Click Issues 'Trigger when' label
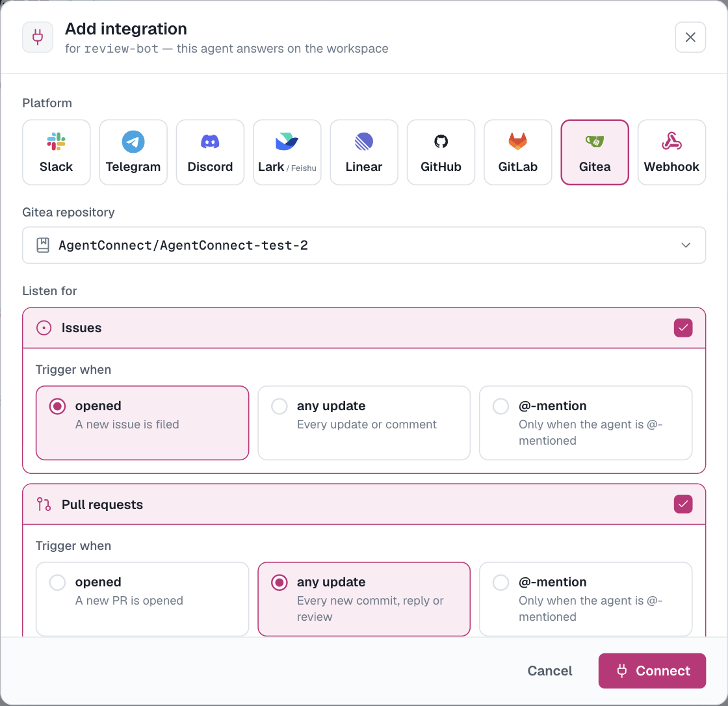This screenshot has width=728, height=706. point(73,370)
